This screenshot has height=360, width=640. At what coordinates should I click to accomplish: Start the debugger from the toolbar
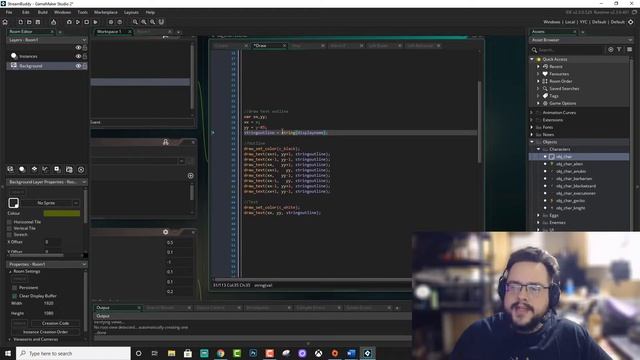(69, 22)
